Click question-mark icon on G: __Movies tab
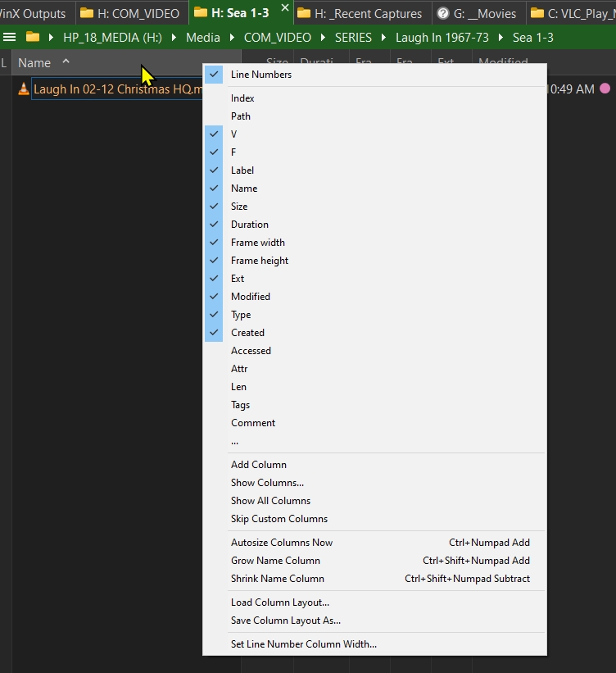Screen dimensions: 616x673 coord(442,14)
